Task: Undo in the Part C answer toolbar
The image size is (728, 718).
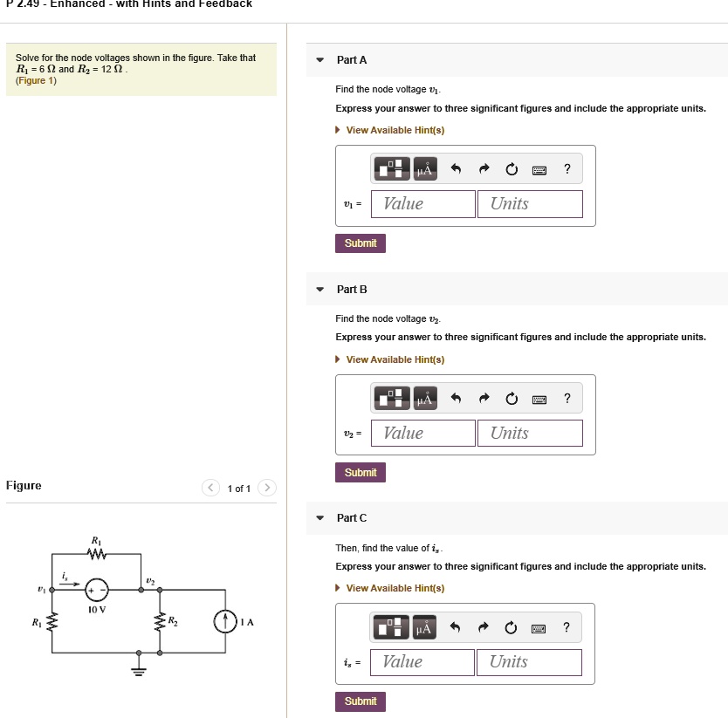Action: click(x=455, y=627)
